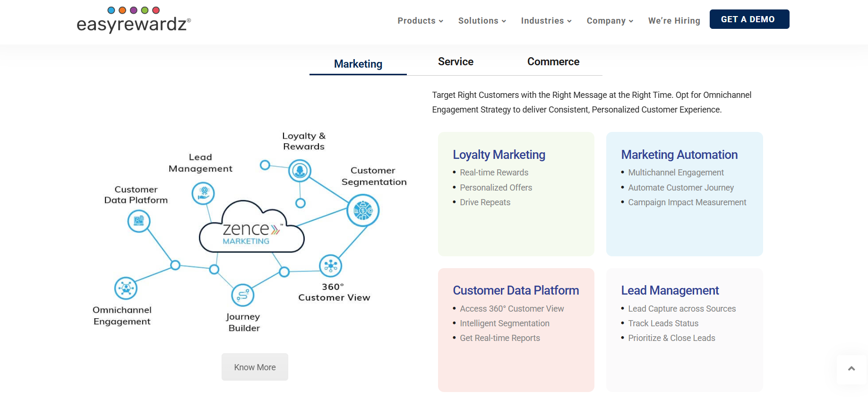Viewport: 868px width, 401px height.
Task: Switch to the Commerce tab
Action: (553, 62)
